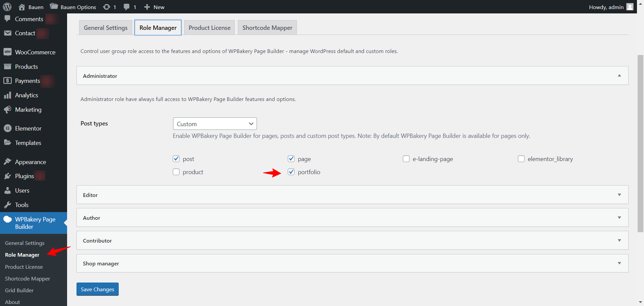The image size is (644, 306).
Task: Open Grid Builder in the sidebar submenu
Action: (19, 290)
